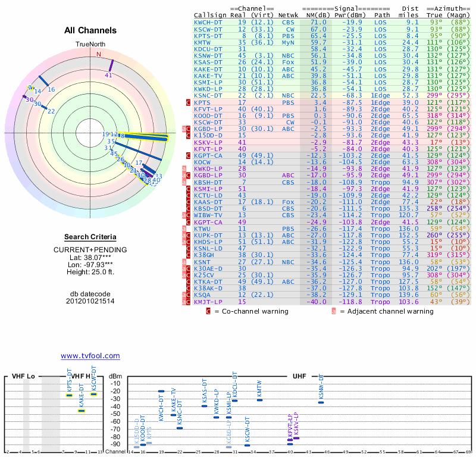The width and height of the screenshot is (476, 457).
Task: Click the co-channel icon beside KAAS-DT
Action: (x=188, y=202)
